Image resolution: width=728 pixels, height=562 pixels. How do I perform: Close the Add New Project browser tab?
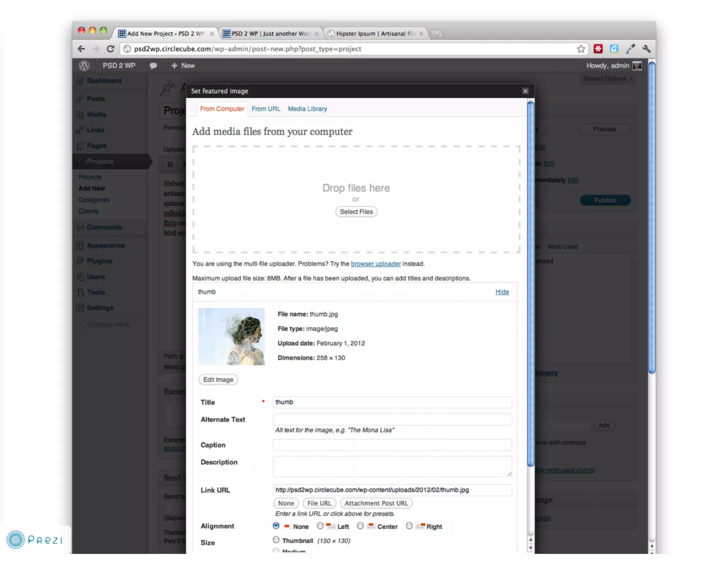pos(212,33)
